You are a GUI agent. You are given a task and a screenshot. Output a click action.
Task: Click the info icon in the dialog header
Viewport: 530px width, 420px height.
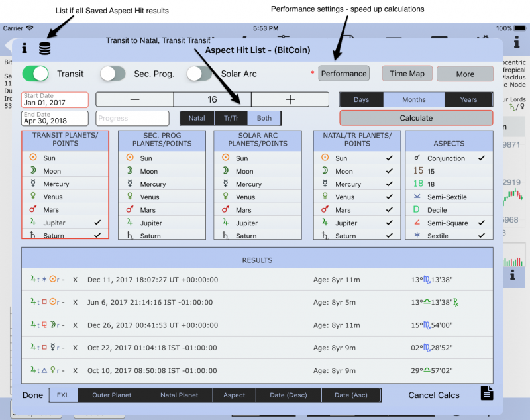pos(25,48)
